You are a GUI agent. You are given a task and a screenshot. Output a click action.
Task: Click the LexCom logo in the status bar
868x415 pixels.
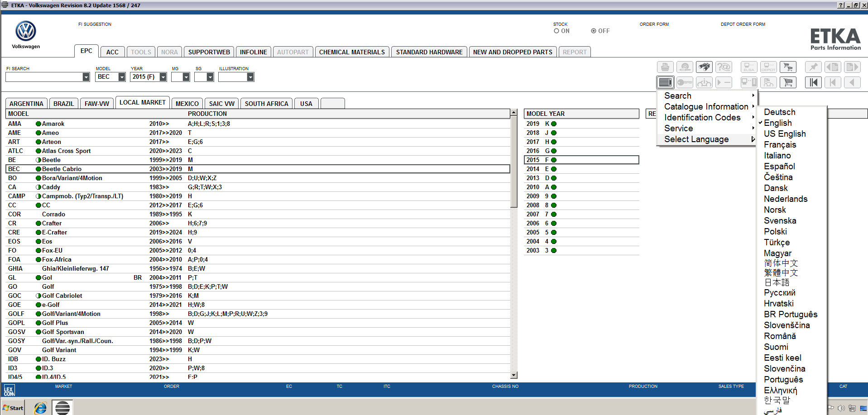pos(9,390)
